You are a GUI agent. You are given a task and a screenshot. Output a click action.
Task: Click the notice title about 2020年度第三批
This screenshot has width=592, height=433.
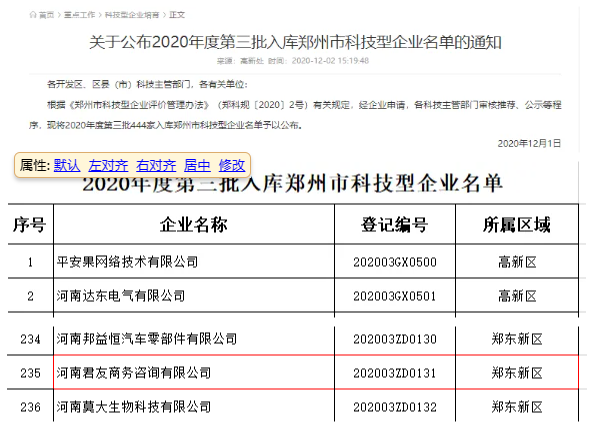click(295, 42)
